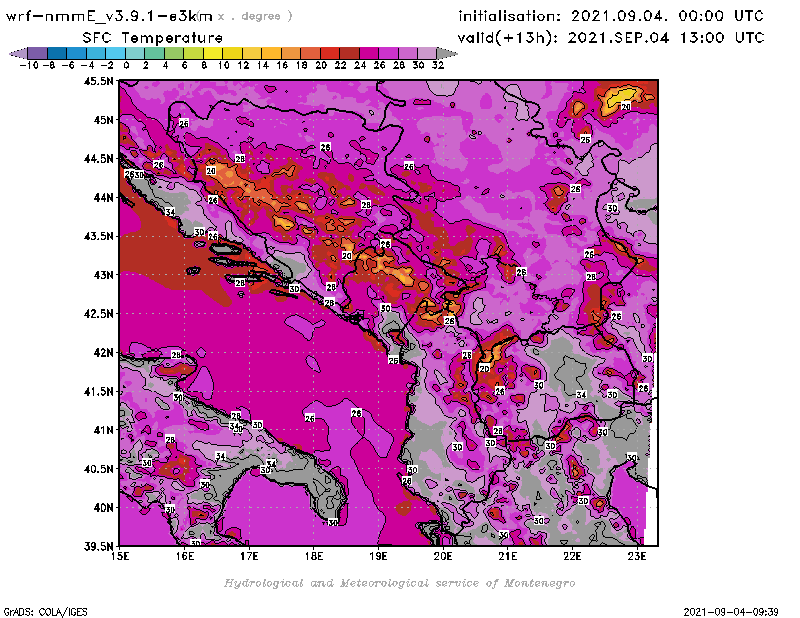Viewport: 800px width, 618px height.
Task: Click the '45.5N' latitude axis label
Action: click(98, 81)
